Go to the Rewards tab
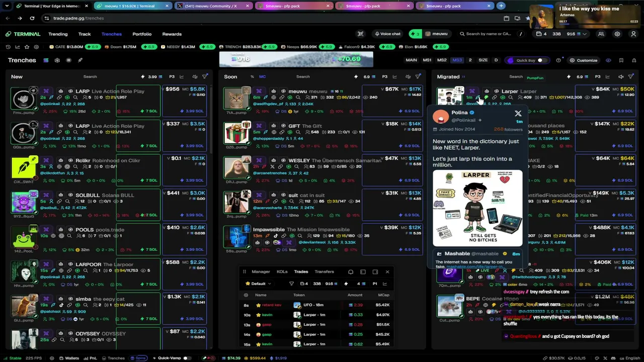 (172, 34)
